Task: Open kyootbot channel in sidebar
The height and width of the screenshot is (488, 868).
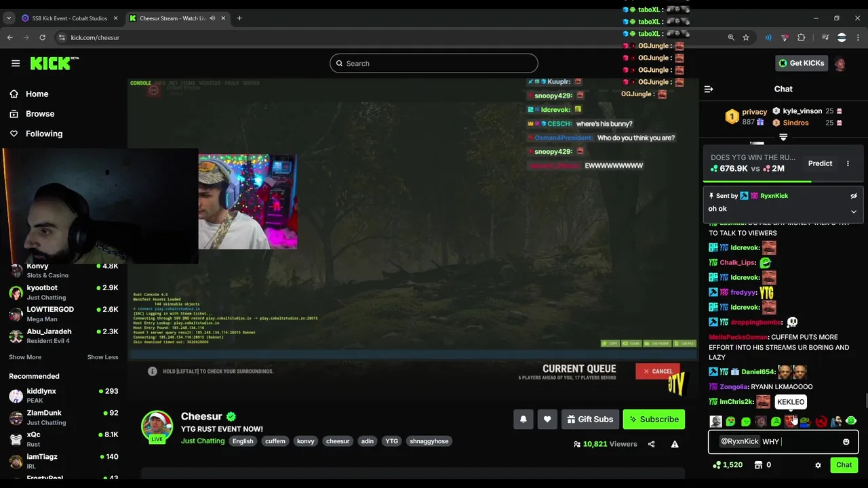Action: (64, 292)
